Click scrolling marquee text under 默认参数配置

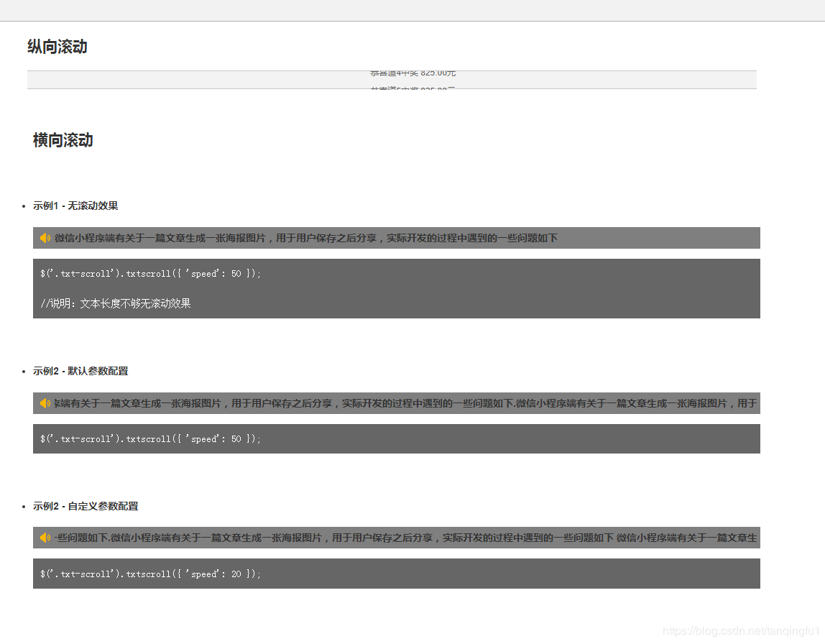pos(405,403)
